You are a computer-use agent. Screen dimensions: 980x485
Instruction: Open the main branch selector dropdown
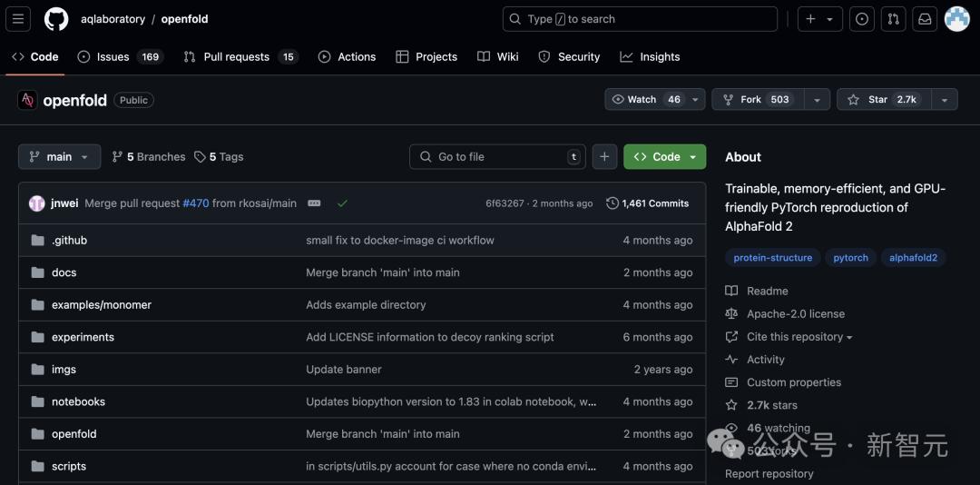tap(59, 157)
